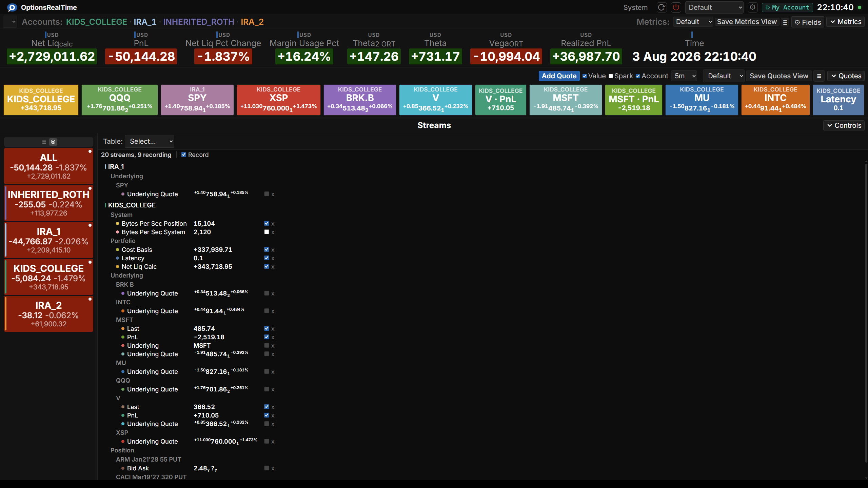Toggle the Account checkbox in quotes bar
This screenshot has width=868, height=488.
point(638,76)
